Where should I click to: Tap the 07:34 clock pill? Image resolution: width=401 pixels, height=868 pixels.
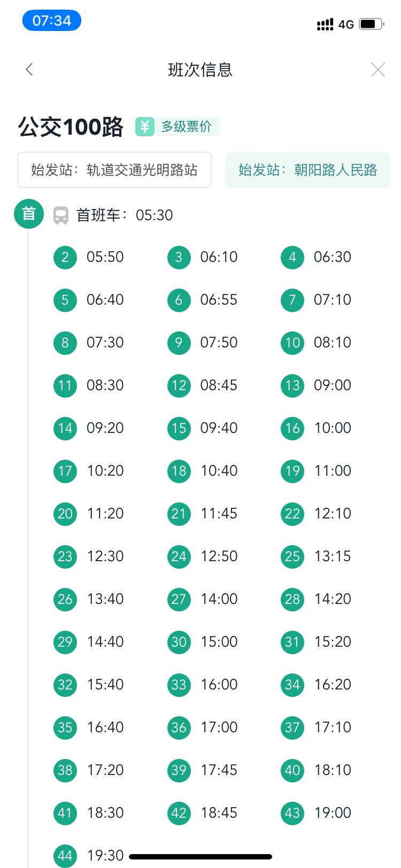(x=51, y=21)
